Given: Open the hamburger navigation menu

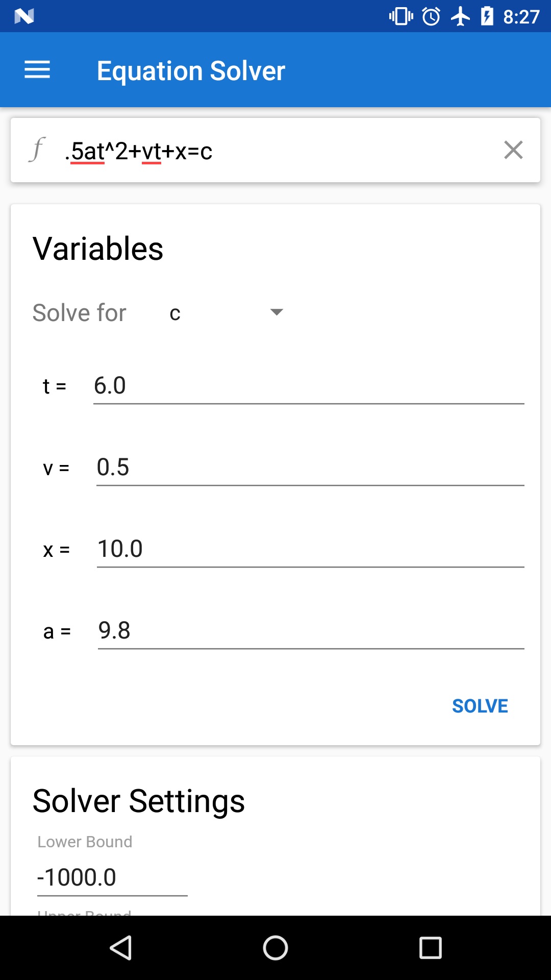Looking at the screenshot, I should [x=37, y=70].
